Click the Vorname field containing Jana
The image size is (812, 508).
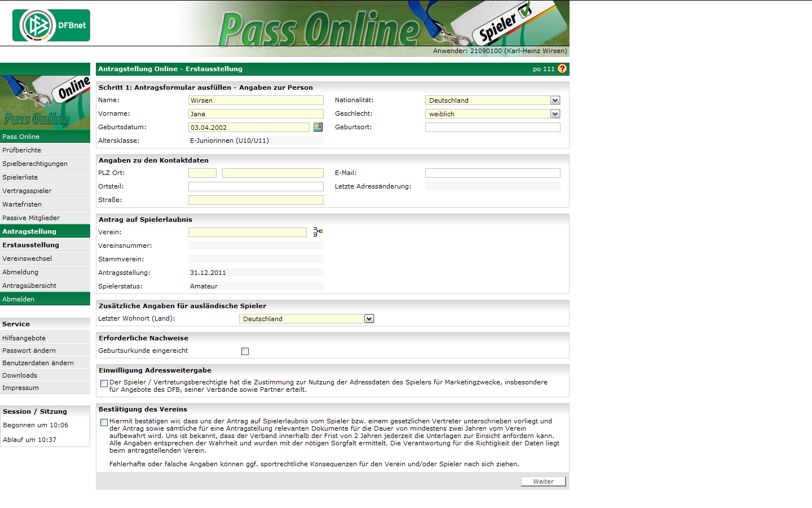tap(256, 114)
